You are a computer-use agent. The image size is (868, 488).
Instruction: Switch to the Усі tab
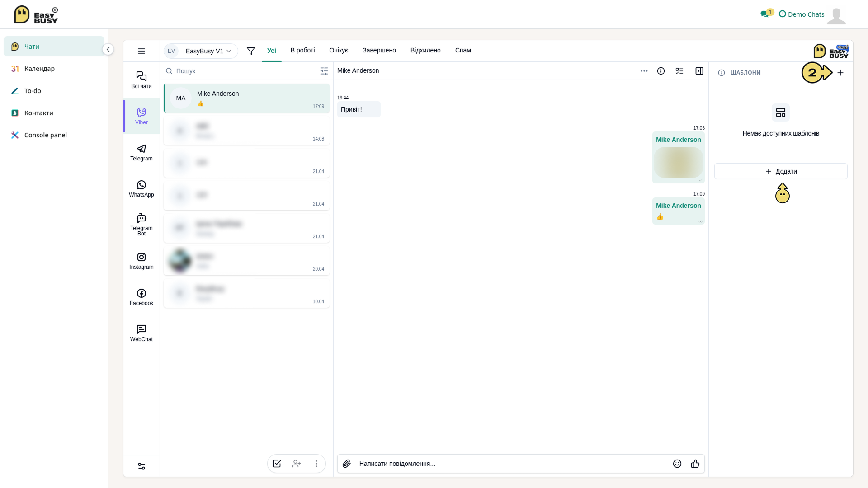click(x=272, y=51)
